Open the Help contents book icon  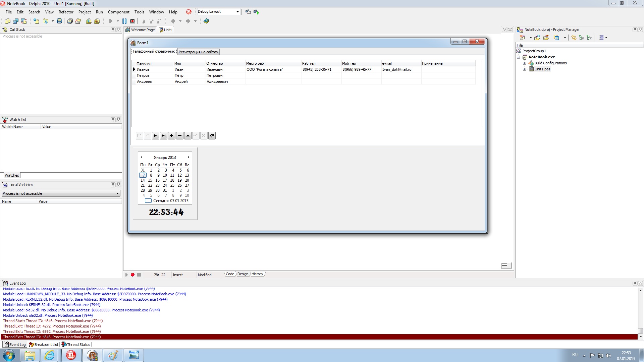click(206, 21)
